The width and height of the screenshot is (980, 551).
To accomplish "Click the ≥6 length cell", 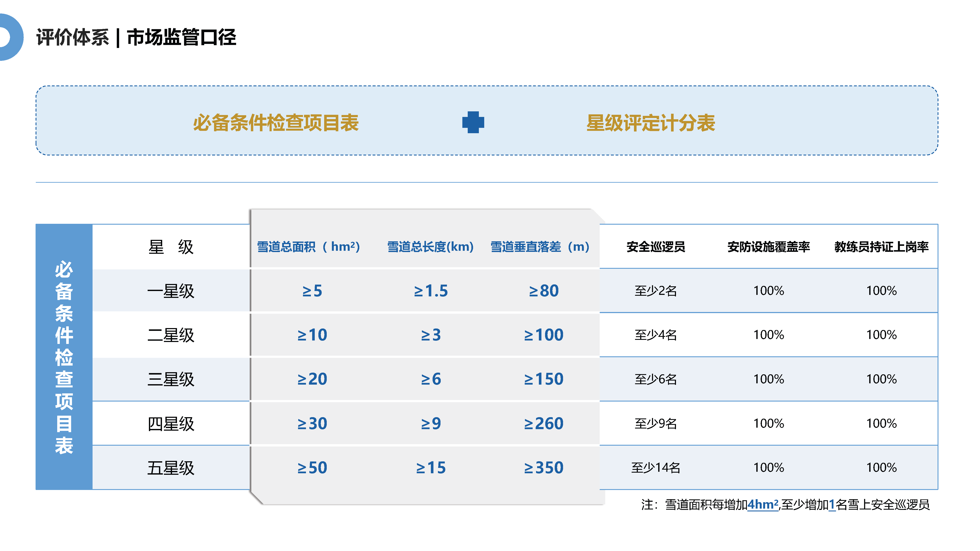I will coord(431,379).
